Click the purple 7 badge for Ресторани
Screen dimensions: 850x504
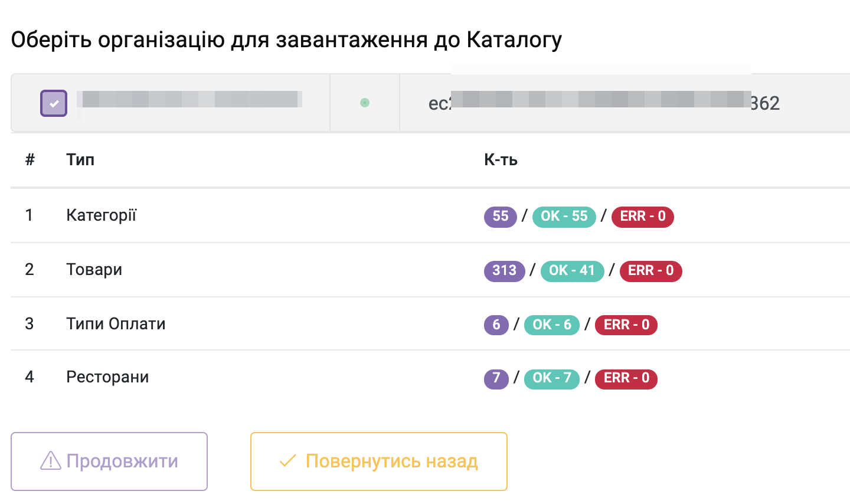(x=496, y=378)
